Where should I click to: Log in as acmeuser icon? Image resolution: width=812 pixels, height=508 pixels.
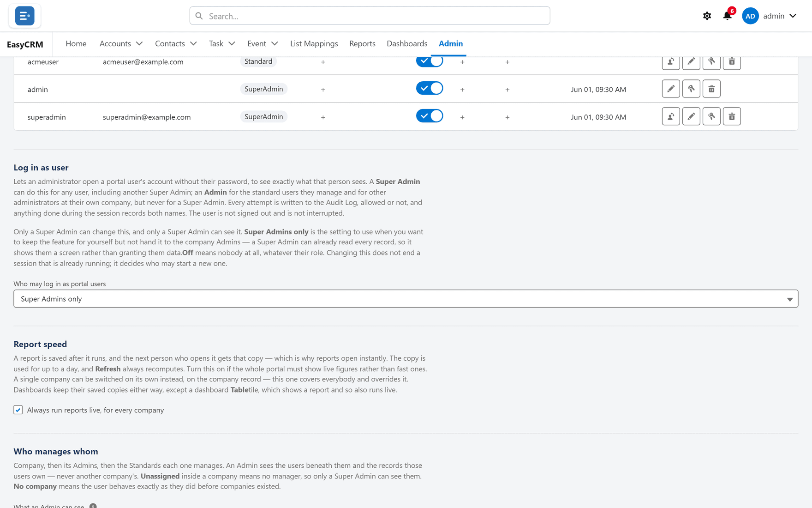coord(671,61)
